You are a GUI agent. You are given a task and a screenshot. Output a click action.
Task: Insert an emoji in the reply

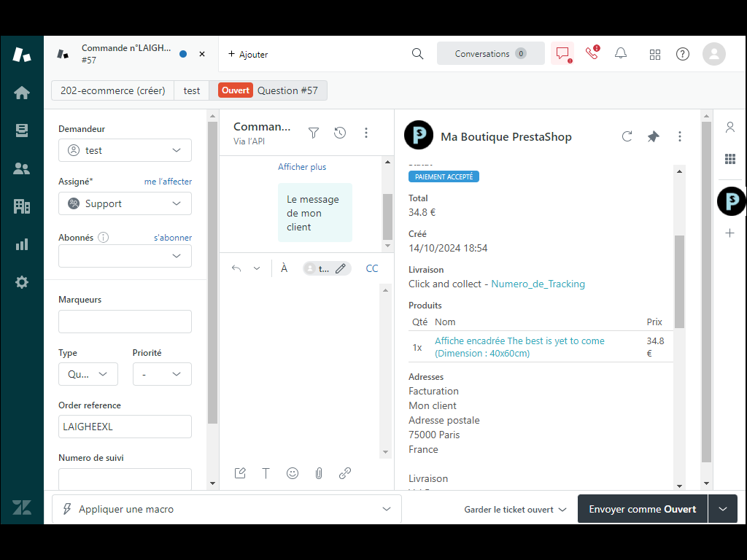(x=293, y=473)
